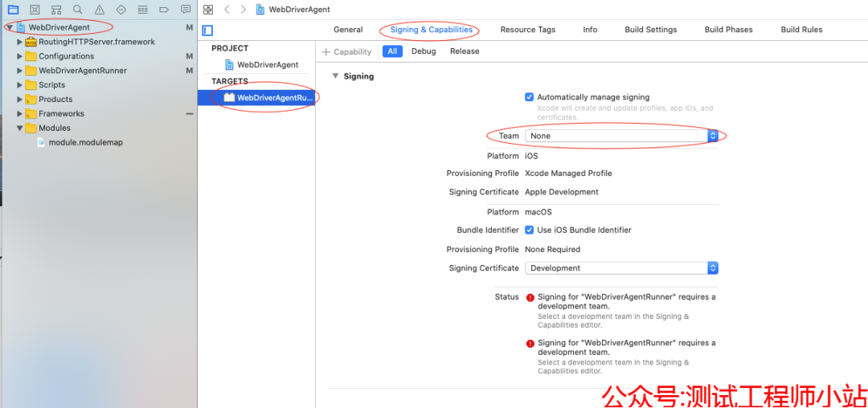Viewport: 868px width, 408px height.
Task: Collapse the Modules folder
Action: 20,129
